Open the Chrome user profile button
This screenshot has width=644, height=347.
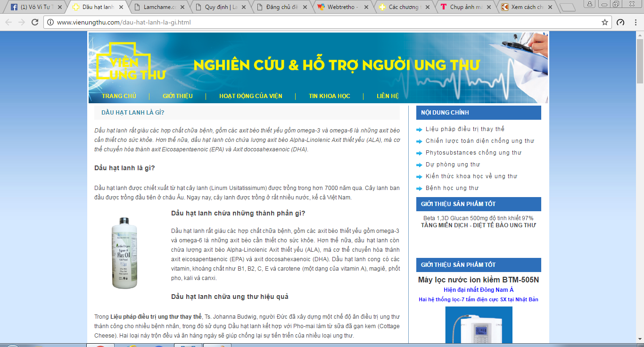pos(589,4)
